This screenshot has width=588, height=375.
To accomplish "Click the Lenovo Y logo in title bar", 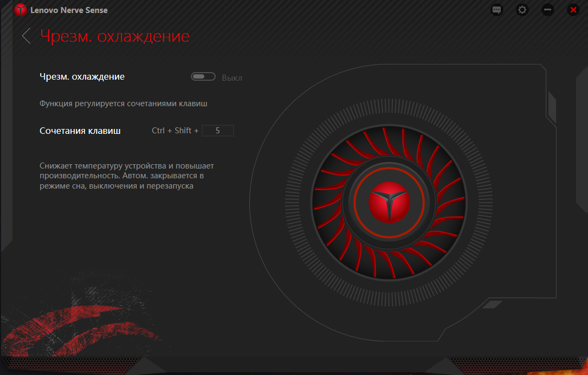I will tap(20, 10).
